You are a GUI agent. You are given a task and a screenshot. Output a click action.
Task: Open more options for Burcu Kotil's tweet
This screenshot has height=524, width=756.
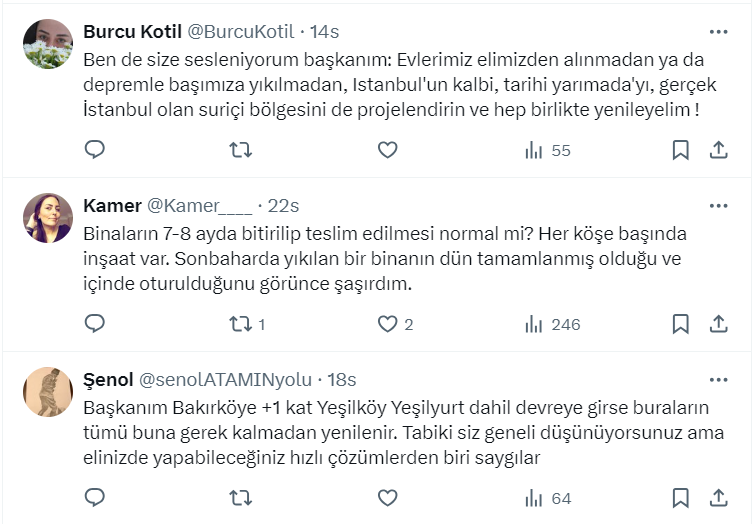tap(718, 31)
